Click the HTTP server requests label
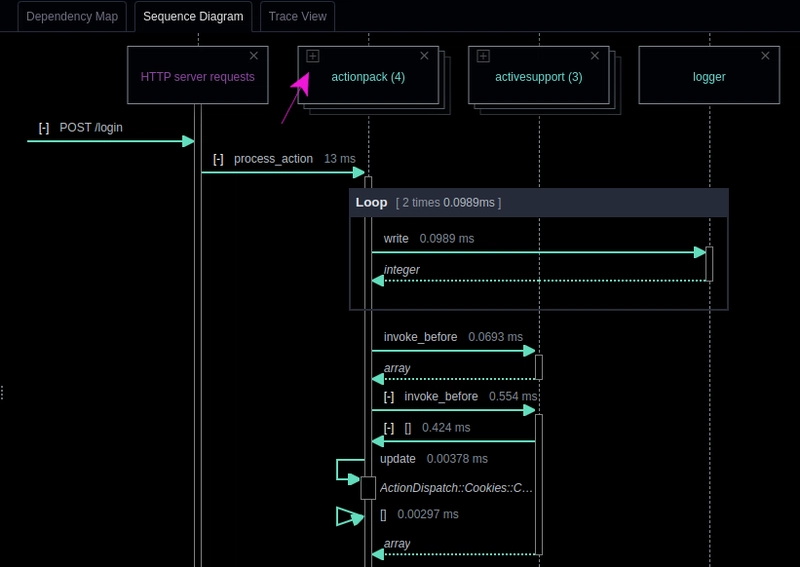The width and height of the screenshot is (800, 567). (197, 77)
